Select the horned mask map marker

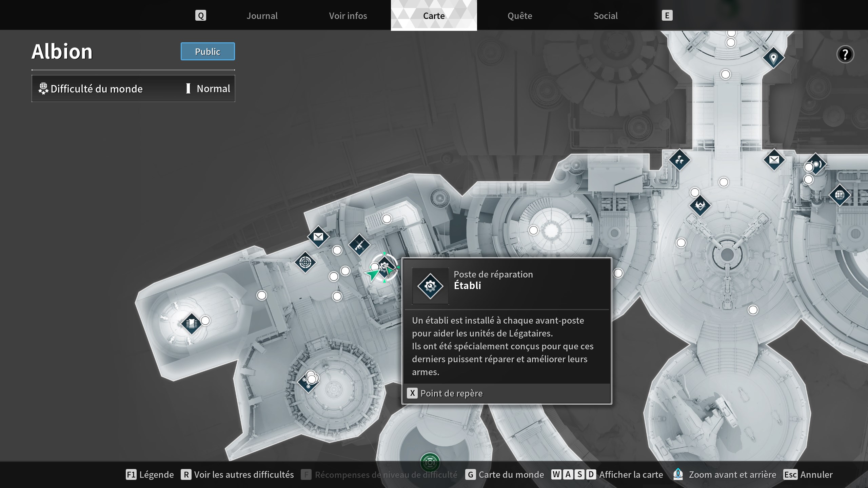click(700, 205)
